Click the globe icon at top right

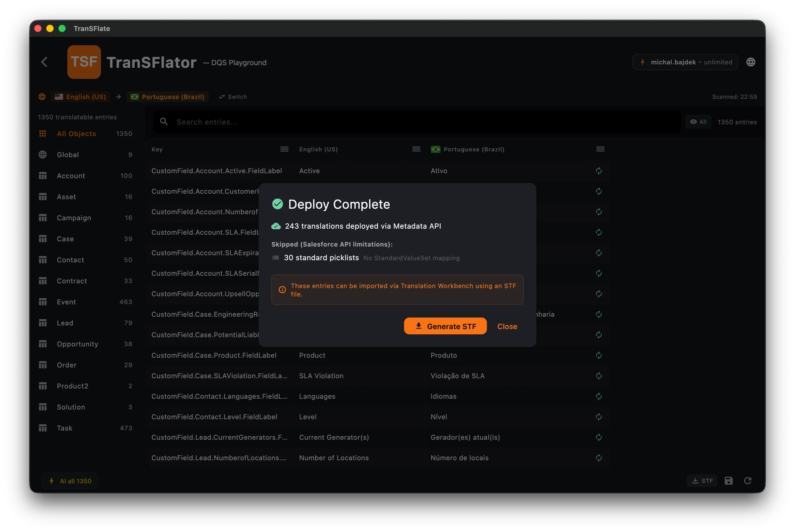pos(751,62)
